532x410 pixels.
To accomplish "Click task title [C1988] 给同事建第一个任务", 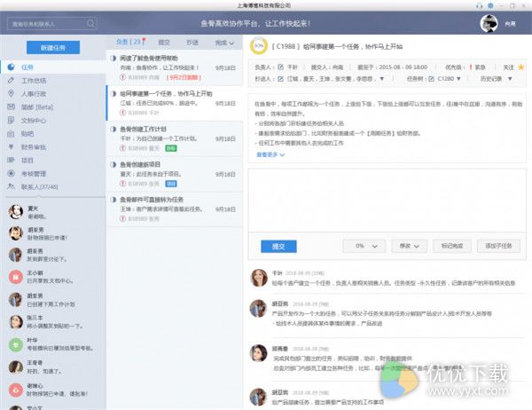I will (337, 46).
